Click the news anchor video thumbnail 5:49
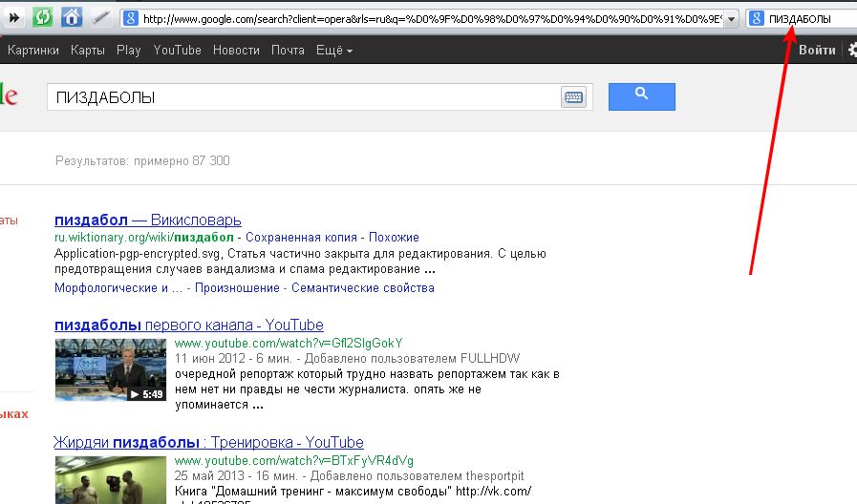 [111, 369]
